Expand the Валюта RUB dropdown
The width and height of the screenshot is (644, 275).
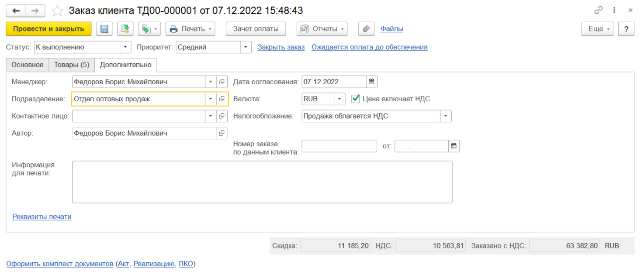point(339,99)
